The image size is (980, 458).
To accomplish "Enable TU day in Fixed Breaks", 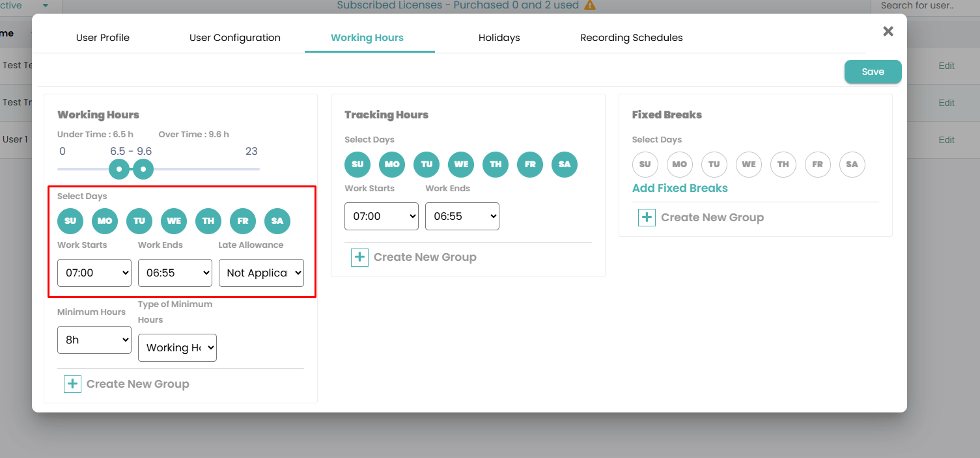I will coord(714,164).
